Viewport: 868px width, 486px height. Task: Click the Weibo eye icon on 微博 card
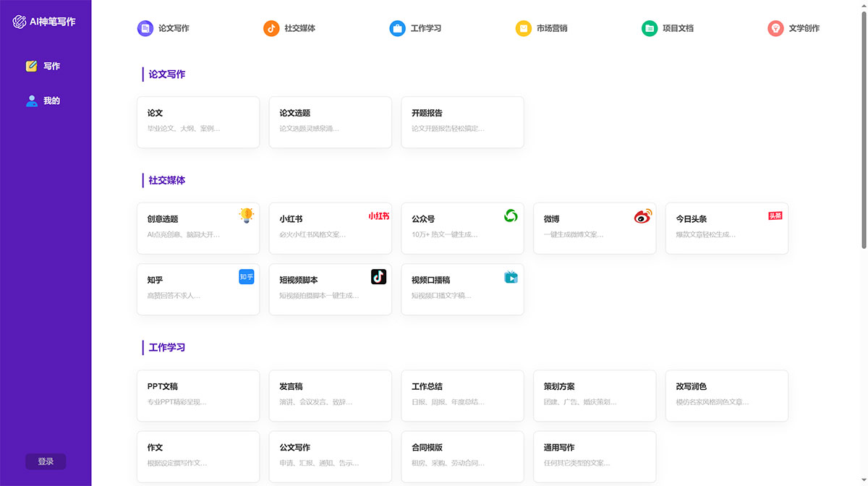click(x=642, y=214)
